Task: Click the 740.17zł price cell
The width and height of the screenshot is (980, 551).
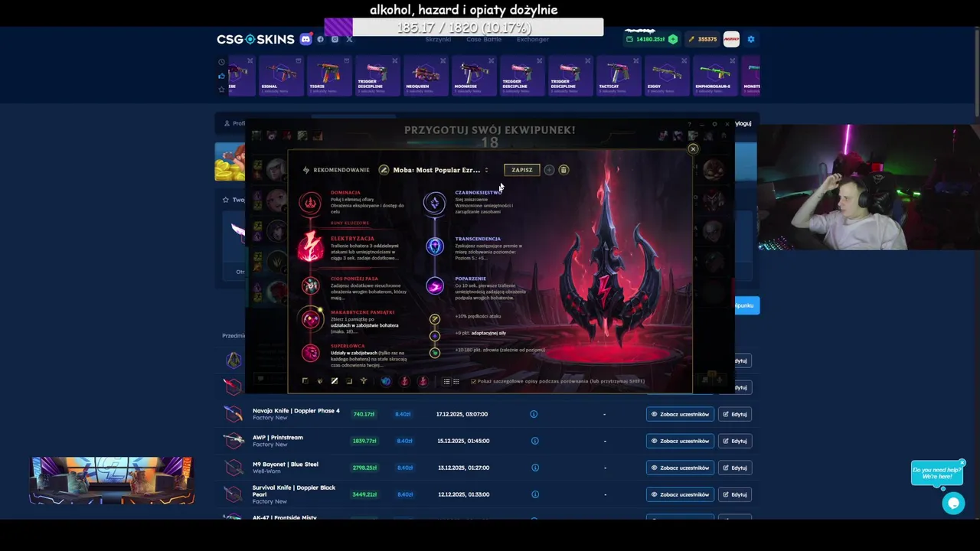Action: (364, 414)
